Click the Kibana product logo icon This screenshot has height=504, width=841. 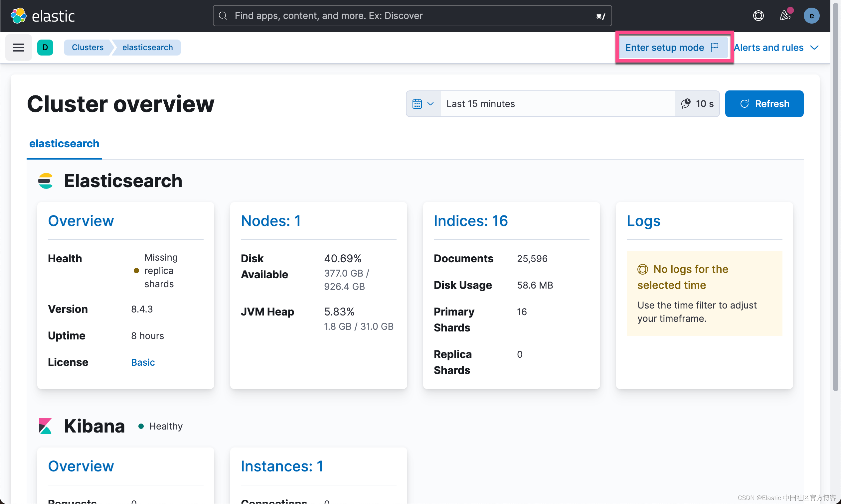click(x=45, y=426)
